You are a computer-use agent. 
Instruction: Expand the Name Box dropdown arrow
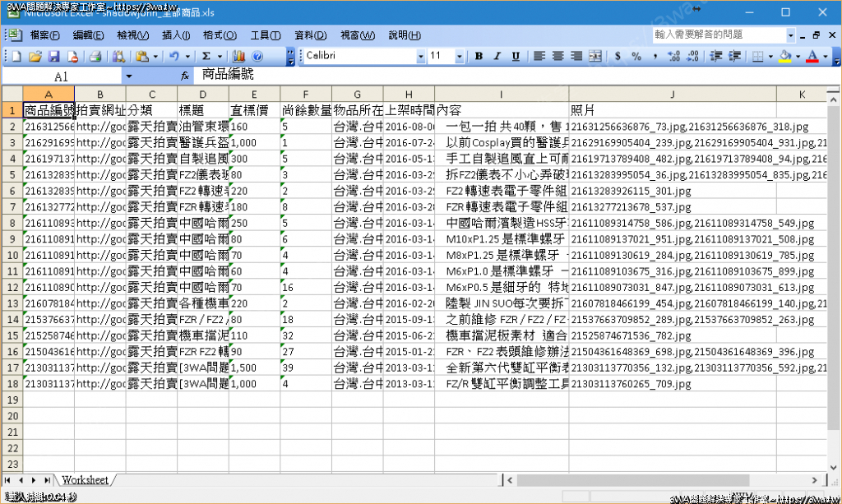128,76
